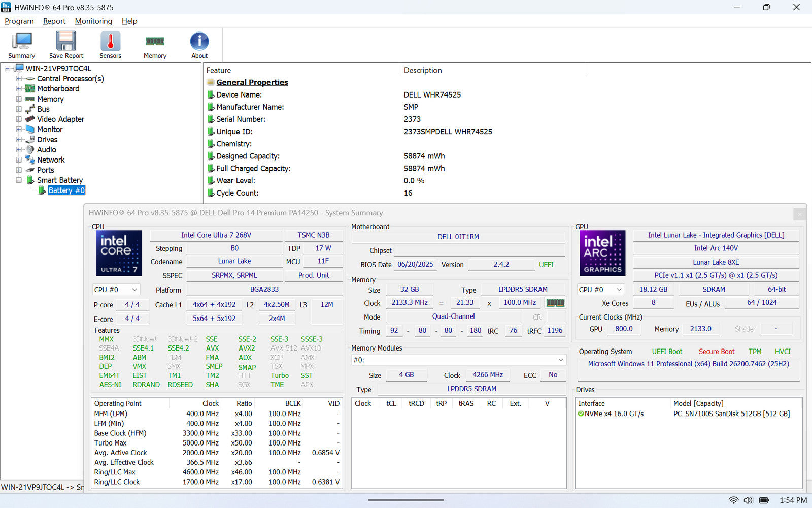Open the Report menu

54,21
